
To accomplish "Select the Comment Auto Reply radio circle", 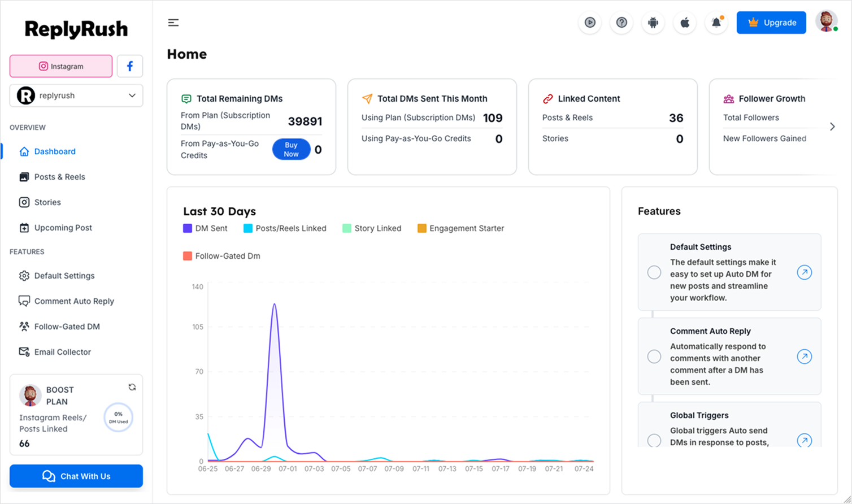I will pos(654,357).
